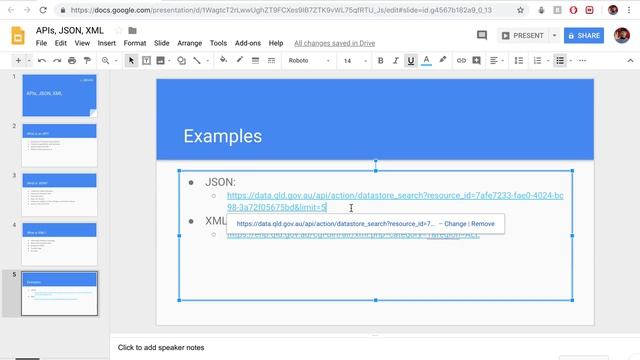The width and height of the screenshot is (640, 360).
Task: Click the insert link icon
Action: pos(461,61)
